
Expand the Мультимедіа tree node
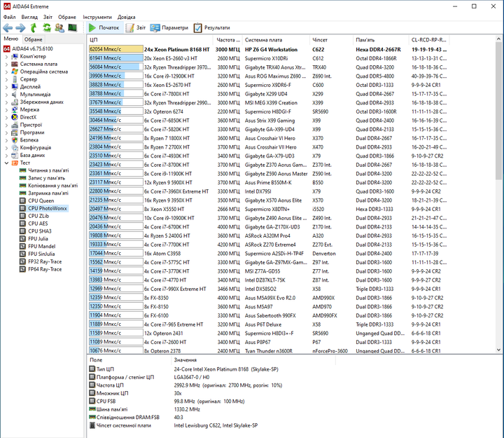(x=6, y=95)
